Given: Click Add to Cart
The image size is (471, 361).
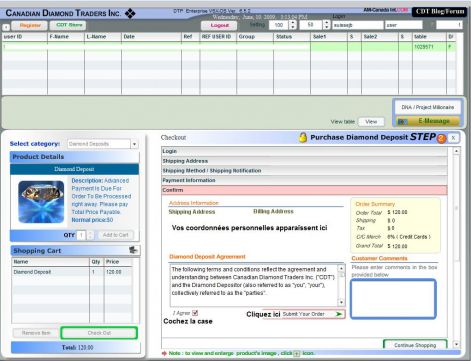Looking at the screenshot, I should tap(115, 235).
